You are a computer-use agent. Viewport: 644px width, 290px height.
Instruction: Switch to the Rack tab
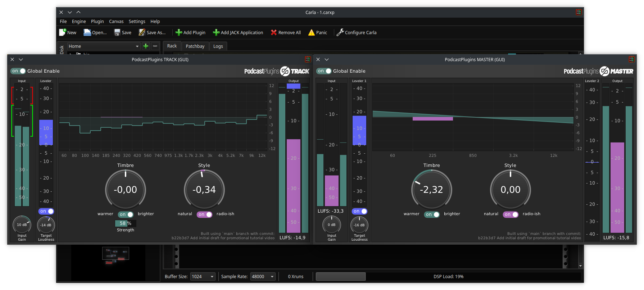click(172, 46)
